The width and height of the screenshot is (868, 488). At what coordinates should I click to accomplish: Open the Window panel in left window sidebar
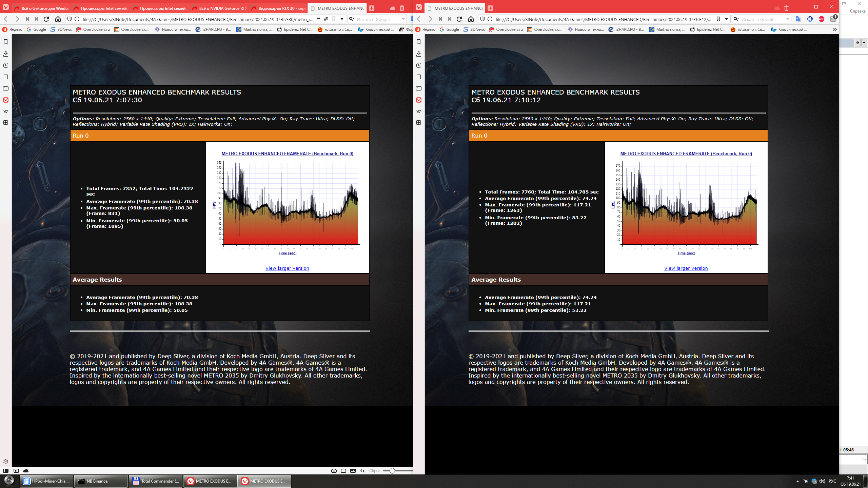click(x=6, y=88)
